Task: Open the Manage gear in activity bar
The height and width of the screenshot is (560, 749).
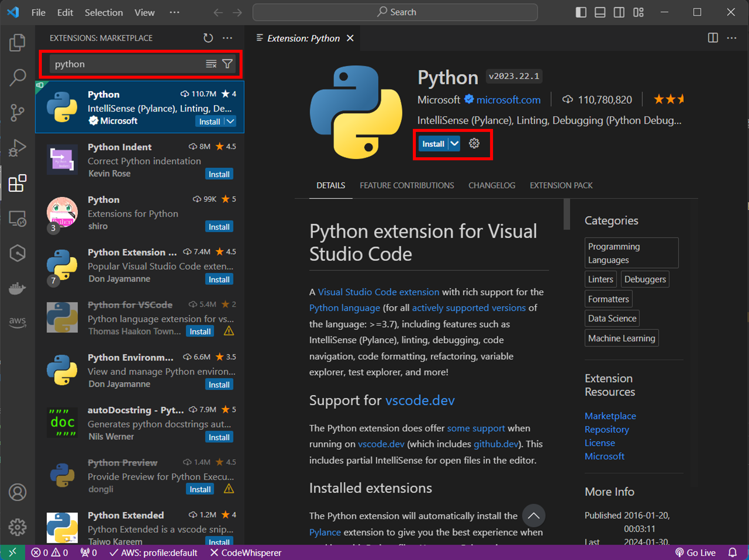Action: 17,527
